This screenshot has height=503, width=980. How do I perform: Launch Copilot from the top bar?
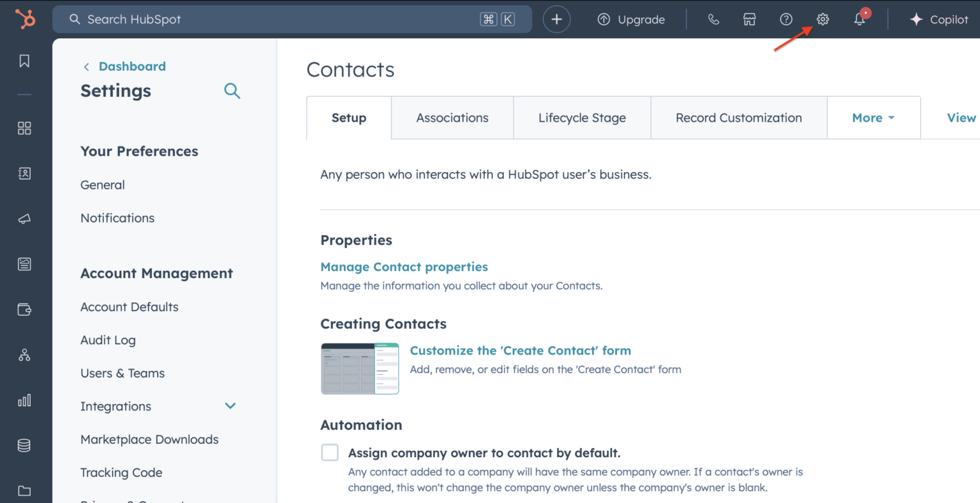pos(939,19)
